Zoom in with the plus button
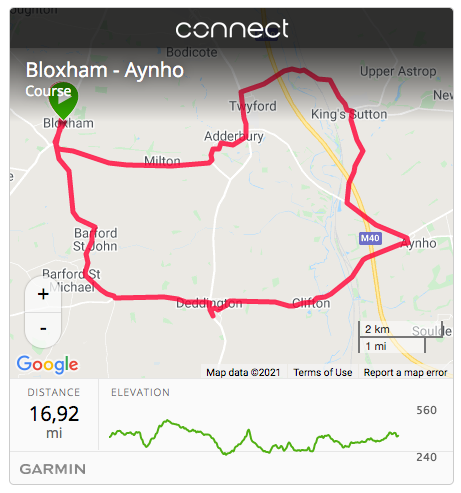 click(43, 294)
